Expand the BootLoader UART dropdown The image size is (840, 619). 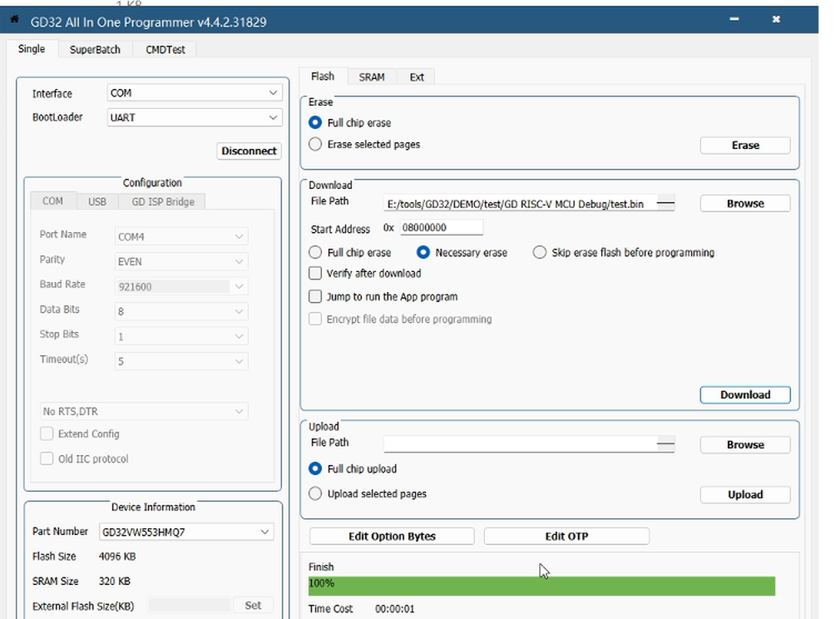pos(194,118)
